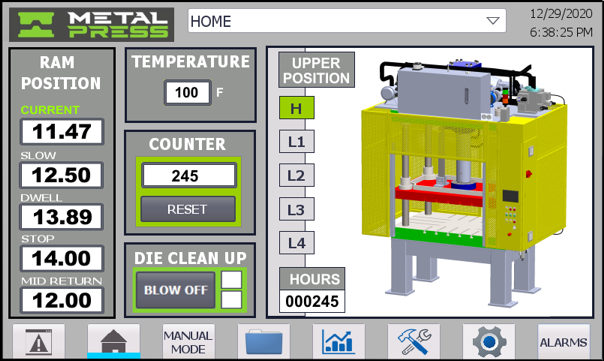
Task: Click the Metal Press logo
Action: pos(92,25)
